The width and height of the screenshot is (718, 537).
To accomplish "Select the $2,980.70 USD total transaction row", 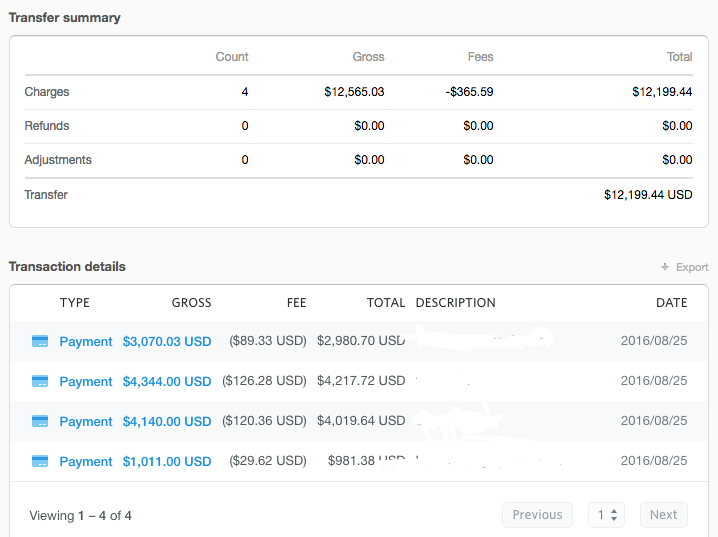I will click(x=360, y=341).
